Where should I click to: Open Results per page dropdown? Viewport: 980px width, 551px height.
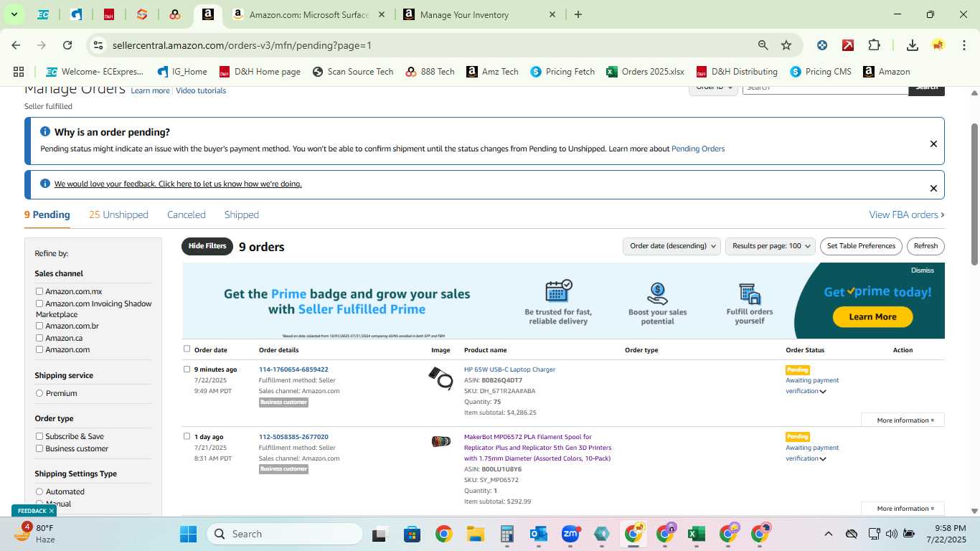[771, 246]
